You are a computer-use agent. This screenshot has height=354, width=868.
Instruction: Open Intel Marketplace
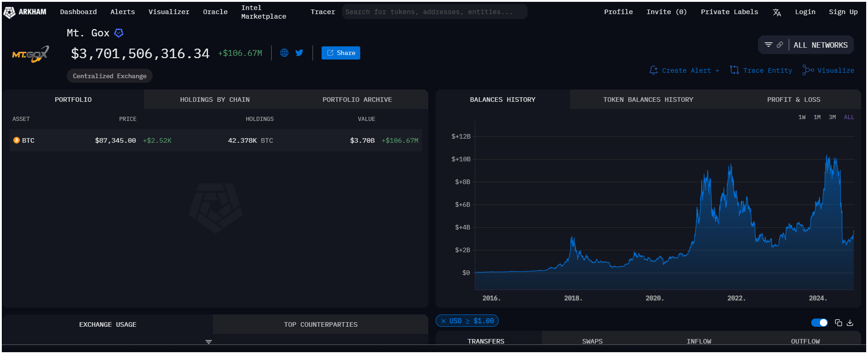coord(263,12)
